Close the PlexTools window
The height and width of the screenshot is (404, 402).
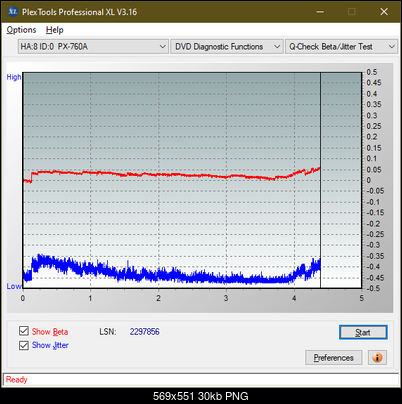(384, 12)
